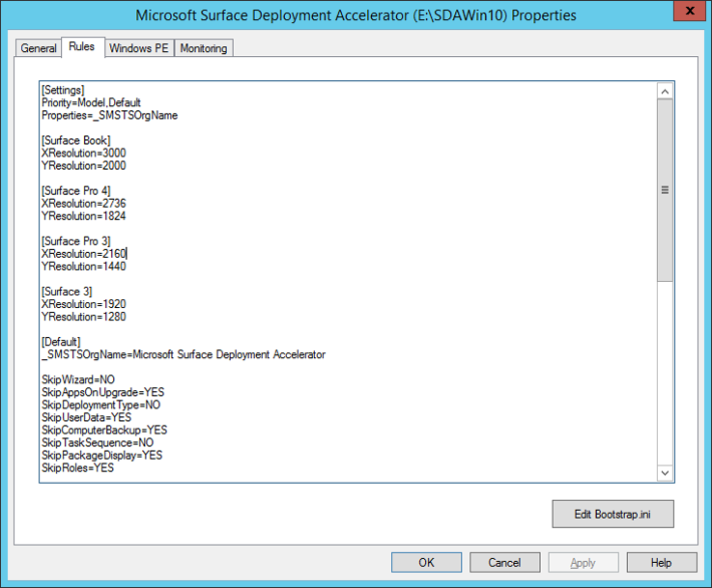Click the YResolution=1824 line
Image resolution: width=712 pixels, height=588 pixels.
[x=83, y=216]
